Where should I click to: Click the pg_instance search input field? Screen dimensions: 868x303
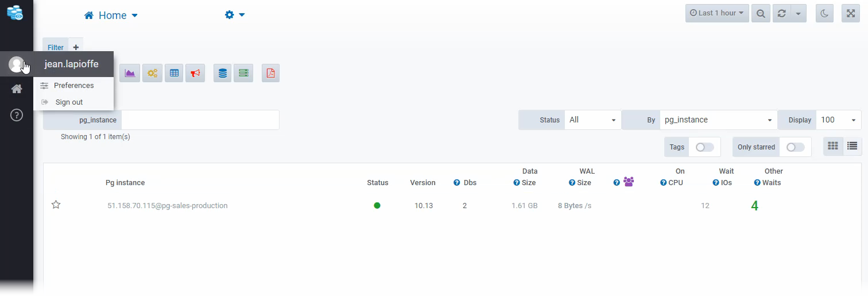coord(200,120)
